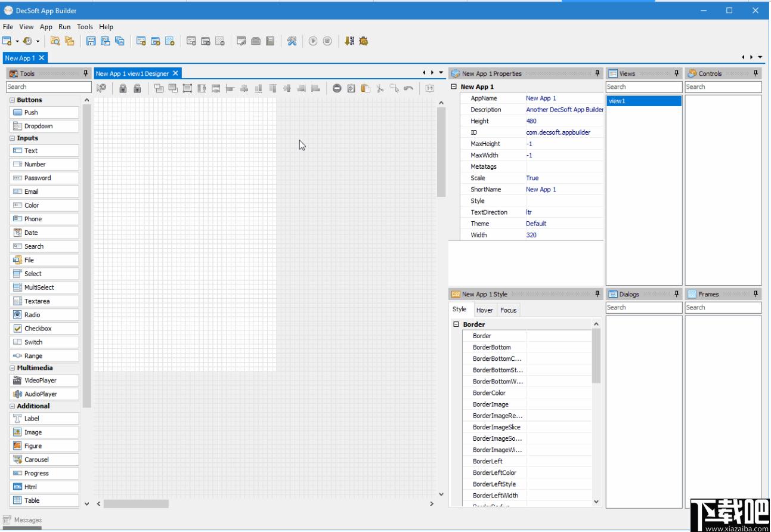771x532 pixels.
Task: Toggle the New App 1 Style panel pin
Action: point(597,294)
